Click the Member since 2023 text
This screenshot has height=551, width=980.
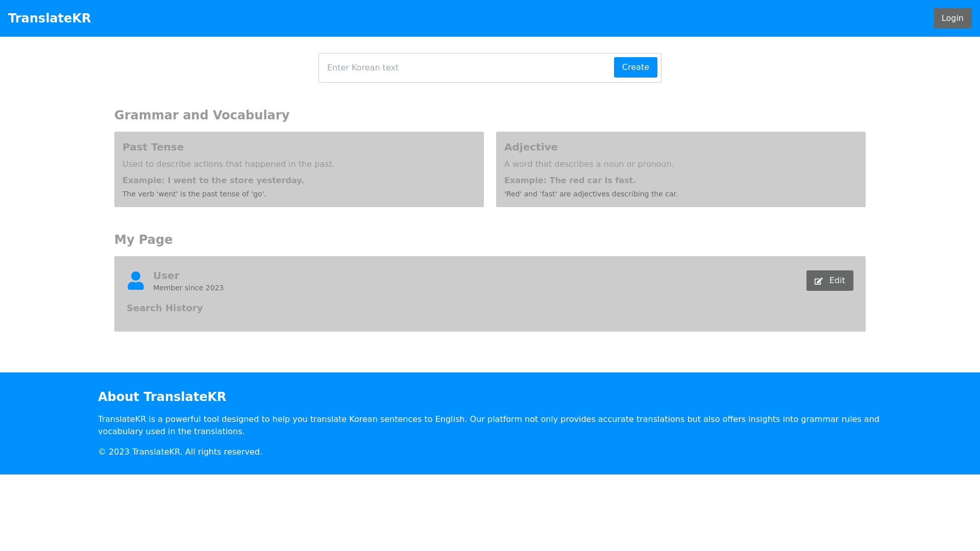pyautogui.click(x=188, y=288)
